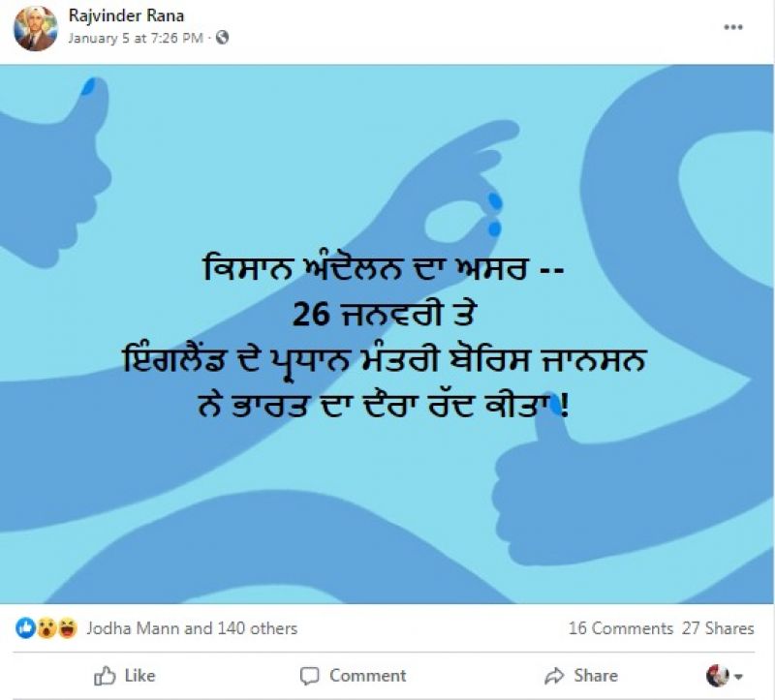Open the January 5 timestamp link

coord(136,38)
